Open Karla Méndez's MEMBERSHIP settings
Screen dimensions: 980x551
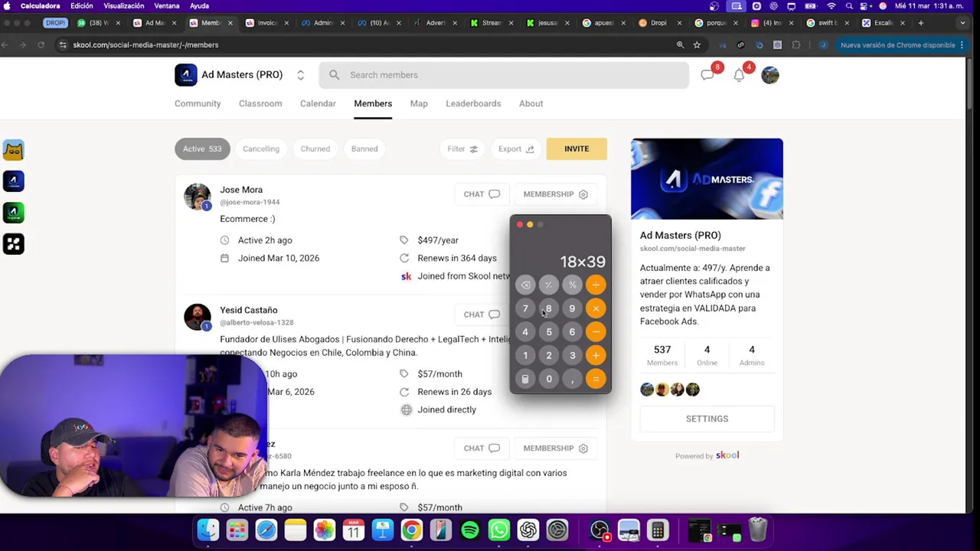pyautogui.click(x=555, y=448)
